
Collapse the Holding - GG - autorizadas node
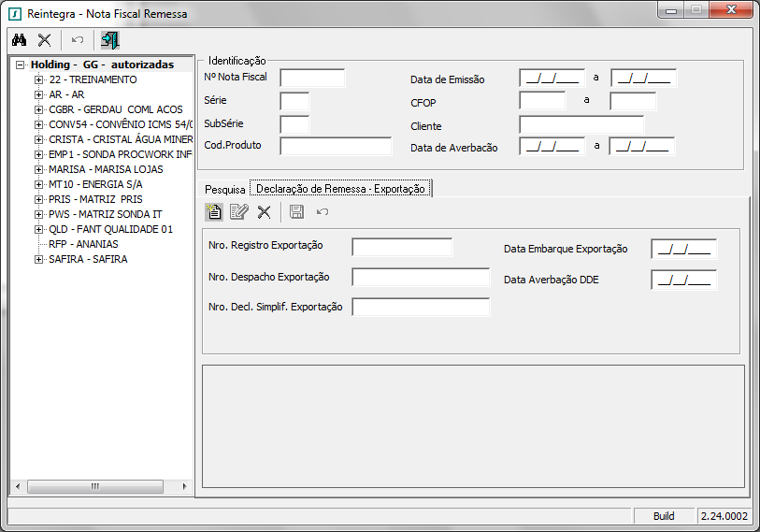(x=21, y=65)
